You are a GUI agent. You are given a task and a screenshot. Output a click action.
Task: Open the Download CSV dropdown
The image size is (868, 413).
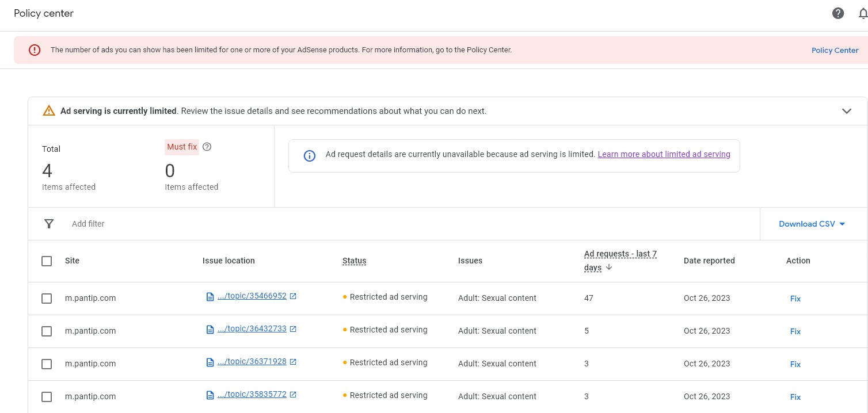click(812, 224)
